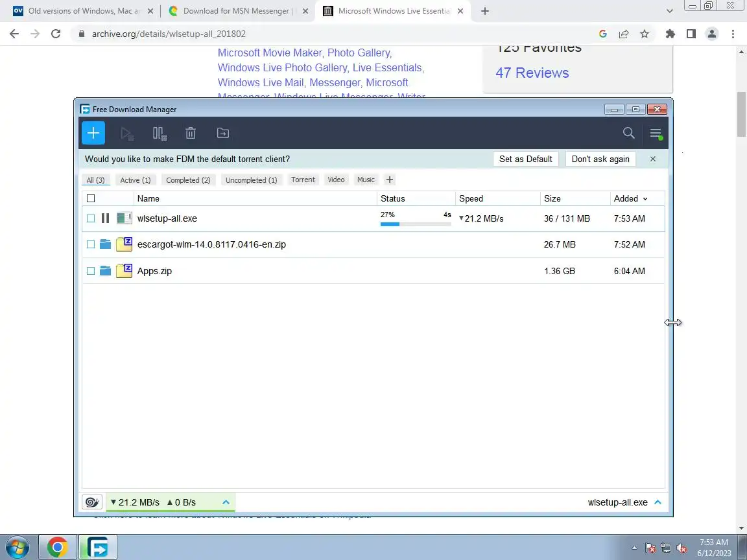The image size is (747, 560).
Task: Switch to the Video filter
Action: click(x=336, y=180)
